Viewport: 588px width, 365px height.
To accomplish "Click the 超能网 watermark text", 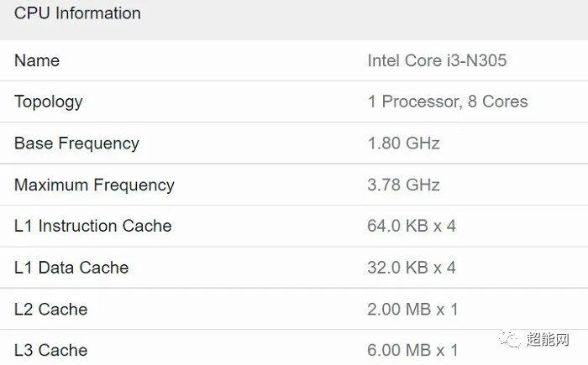I will (x=547, y=340).
